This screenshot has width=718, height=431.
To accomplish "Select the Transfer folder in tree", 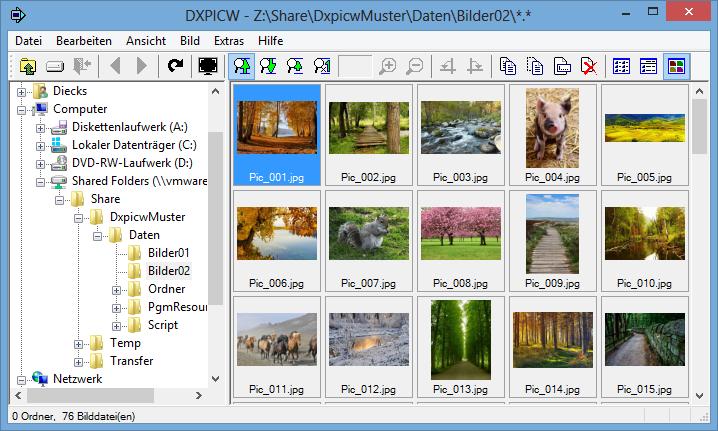I will (x=131, y=361).
